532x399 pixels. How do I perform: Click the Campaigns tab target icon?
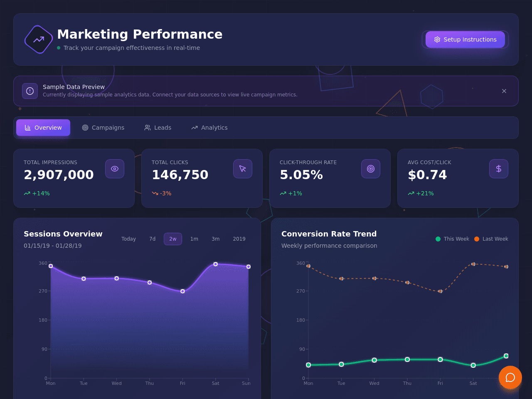point(85,128)
